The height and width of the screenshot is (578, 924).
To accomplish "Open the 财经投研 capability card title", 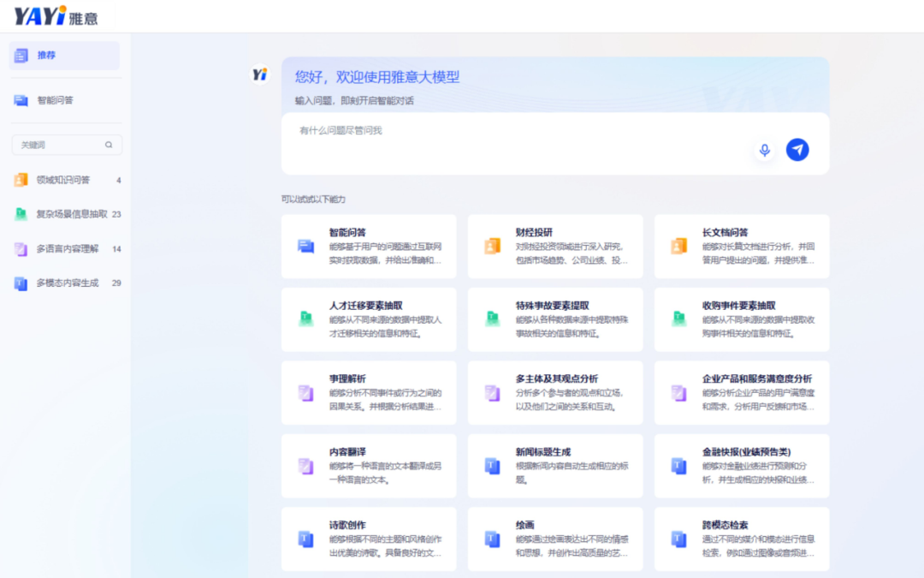I will (534, 232).
